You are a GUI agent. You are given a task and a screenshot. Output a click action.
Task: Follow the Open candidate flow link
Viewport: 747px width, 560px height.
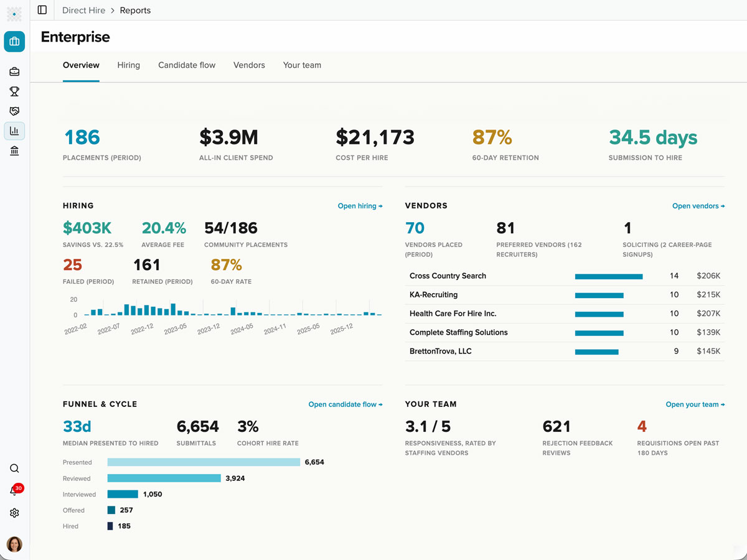tap(345, 404)
